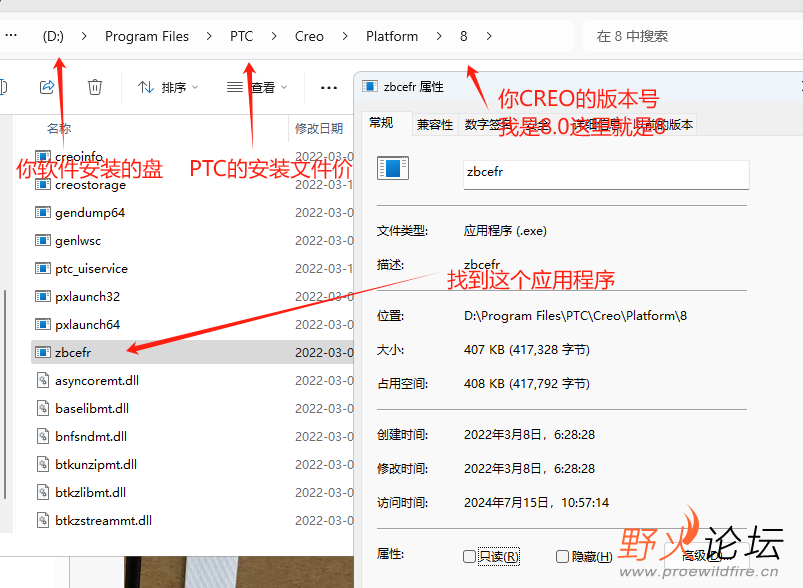Viewport: 803px width, 588px height.
Task: Select the zbcefr application icon in list
Action: (x=43, y=352)
